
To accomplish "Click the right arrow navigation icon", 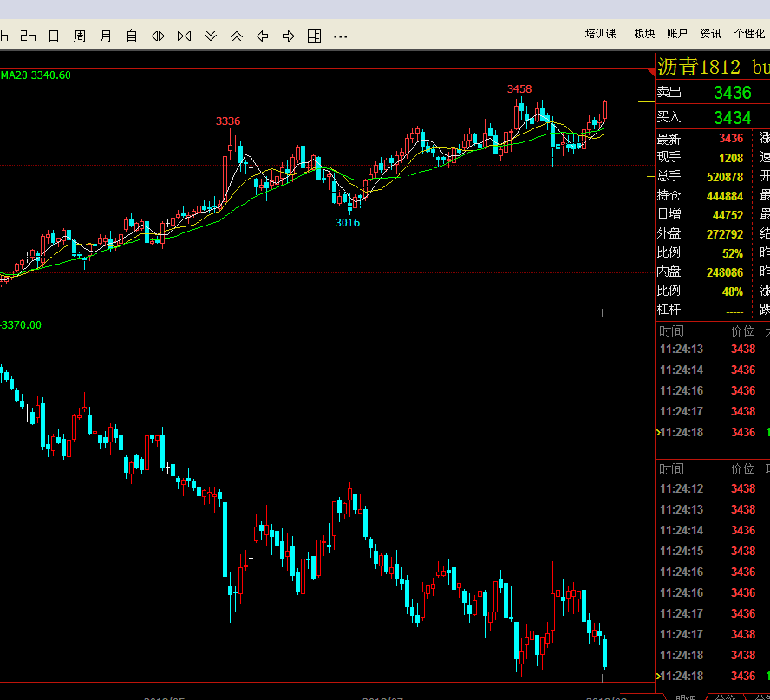I will (x=289, y=36).
